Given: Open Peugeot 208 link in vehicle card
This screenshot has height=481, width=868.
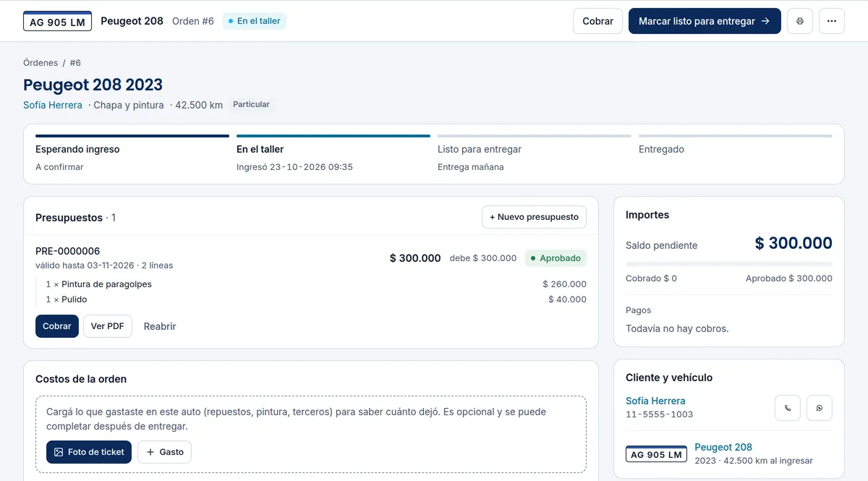Looking at the screenshot, I should pos(723,447).
